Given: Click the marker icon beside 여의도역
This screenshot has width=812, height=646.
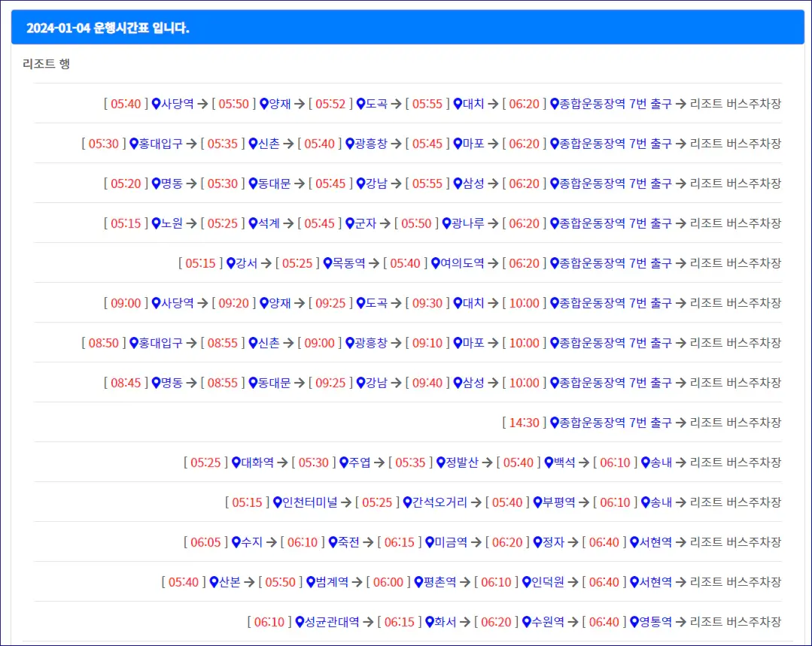Looking at the screenshot, I should point(434,263).
